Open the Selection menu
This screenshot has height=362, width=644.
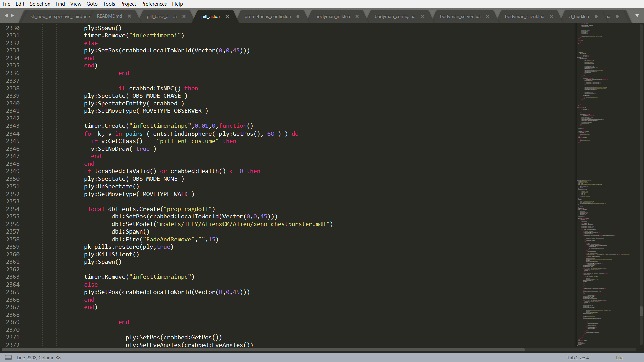coord(40,4)
